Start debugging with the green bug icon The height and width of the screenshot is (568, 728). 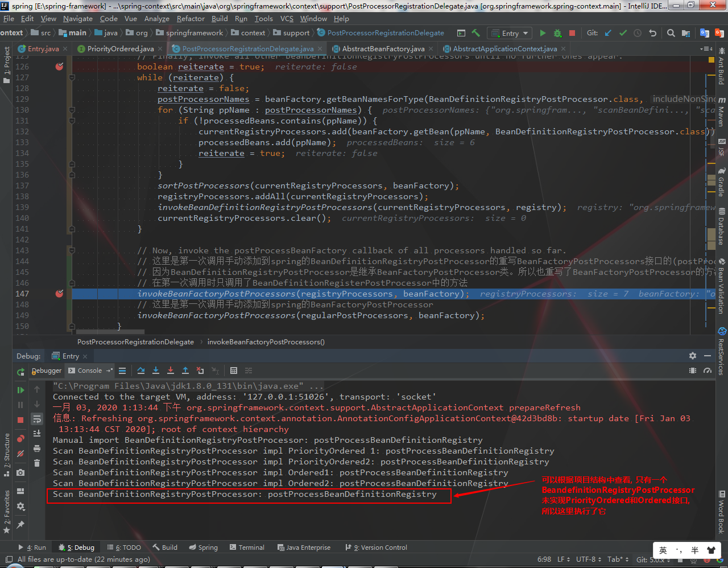557,33
